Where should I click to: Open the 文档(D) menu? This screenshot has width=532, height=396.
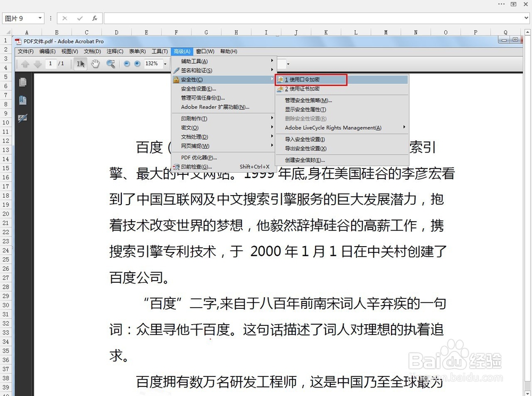92,52
